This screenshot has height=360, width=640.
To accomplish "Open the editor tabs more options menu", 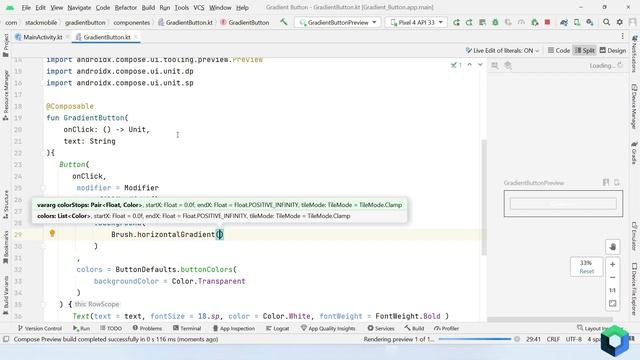I will (x=622, y=37).
